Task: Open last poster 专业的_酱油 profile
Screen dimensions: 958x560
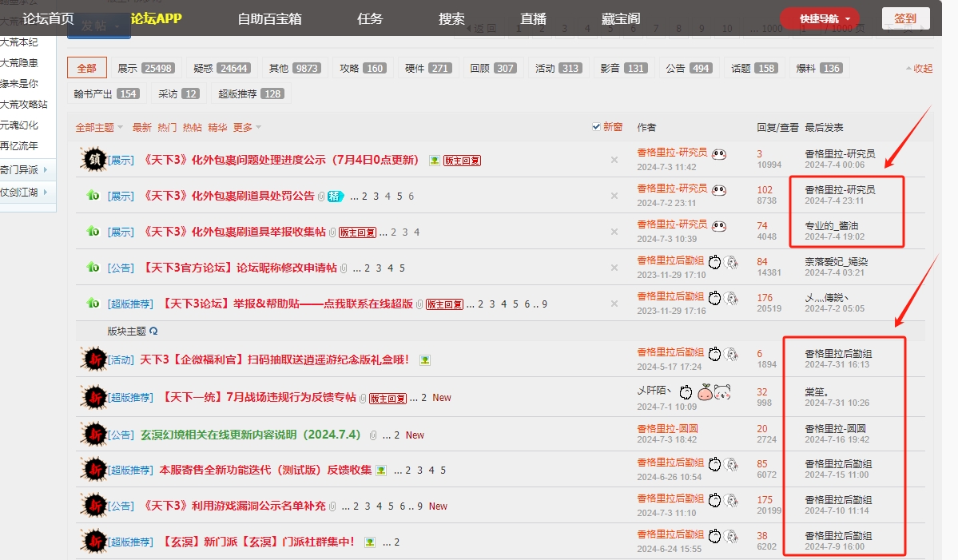Action: 832,226
